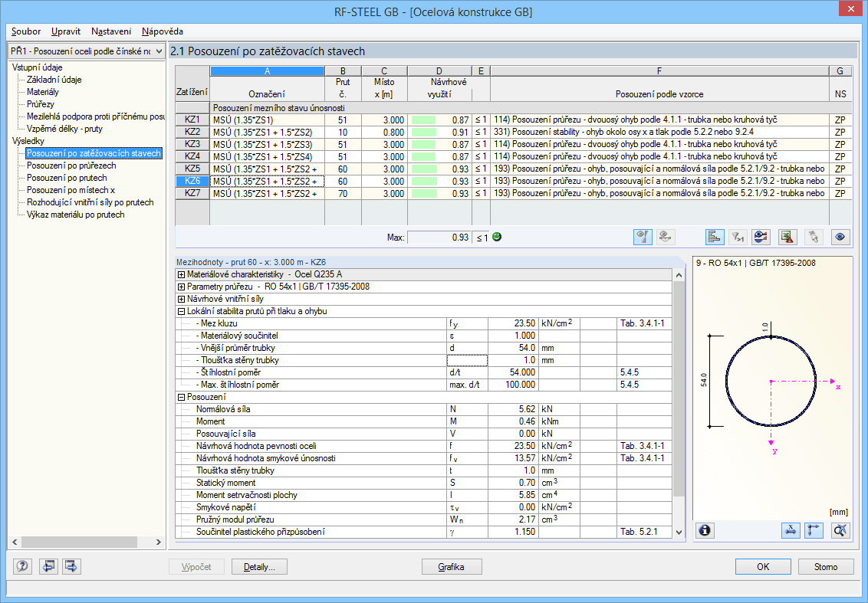Go to previous window with left arrow icon
Viewport: 868px width, 603px height.
[48, 566]
